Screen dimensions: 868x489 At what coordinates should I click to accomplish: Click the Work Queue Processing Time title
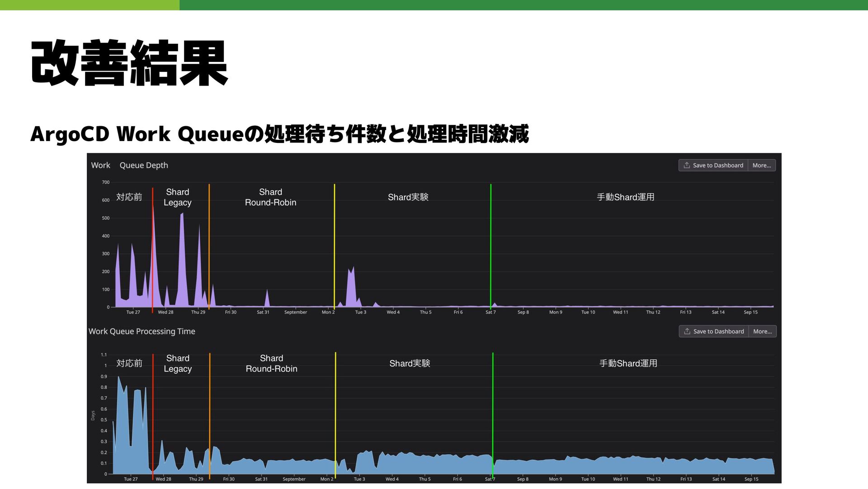[x=142, y=331]
